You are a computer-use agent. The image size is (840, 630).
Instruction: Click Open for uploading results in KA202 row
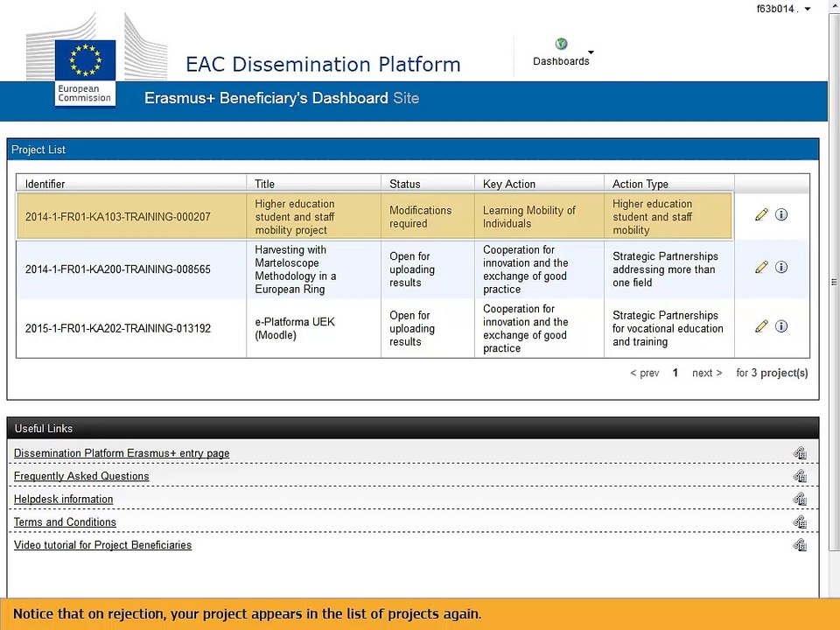pyautogui.click(x=412, y=328)
